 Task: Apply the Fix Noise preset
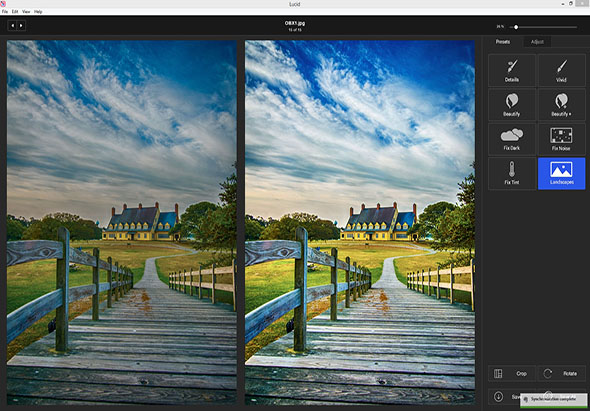[x=561, y=139]
